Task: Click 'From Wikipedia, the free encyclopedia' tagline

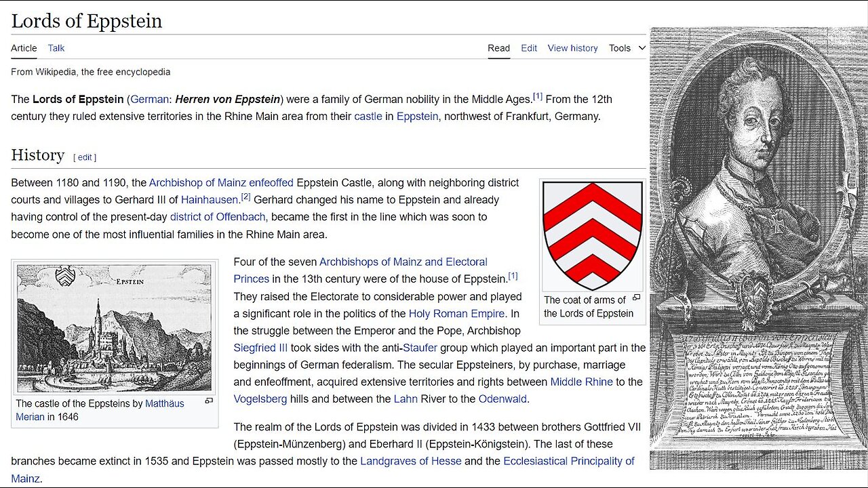Action: (91, 72)
